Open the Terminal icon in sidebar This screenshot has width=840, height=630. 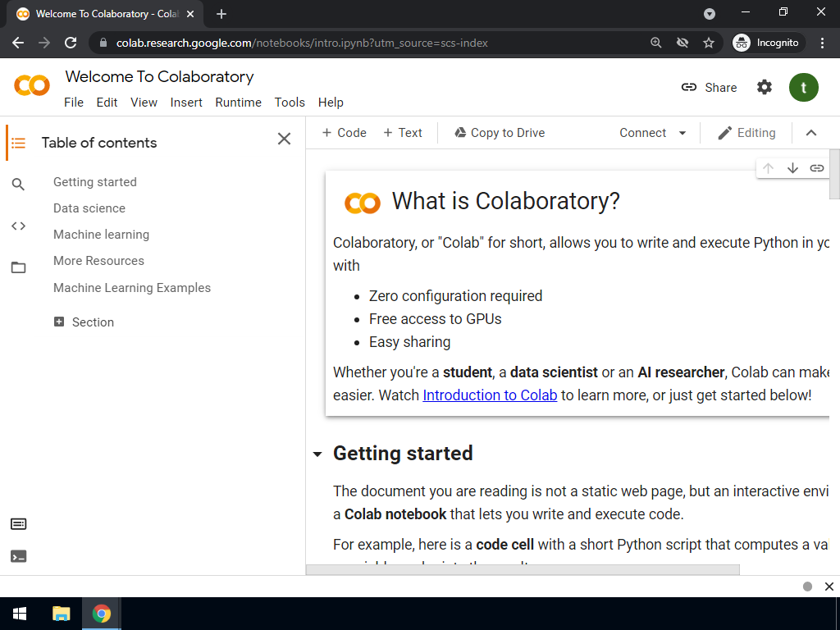[18, 557]
